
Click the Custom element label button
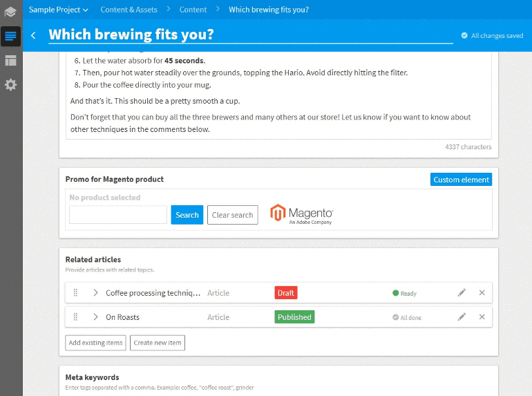point(461,180)
